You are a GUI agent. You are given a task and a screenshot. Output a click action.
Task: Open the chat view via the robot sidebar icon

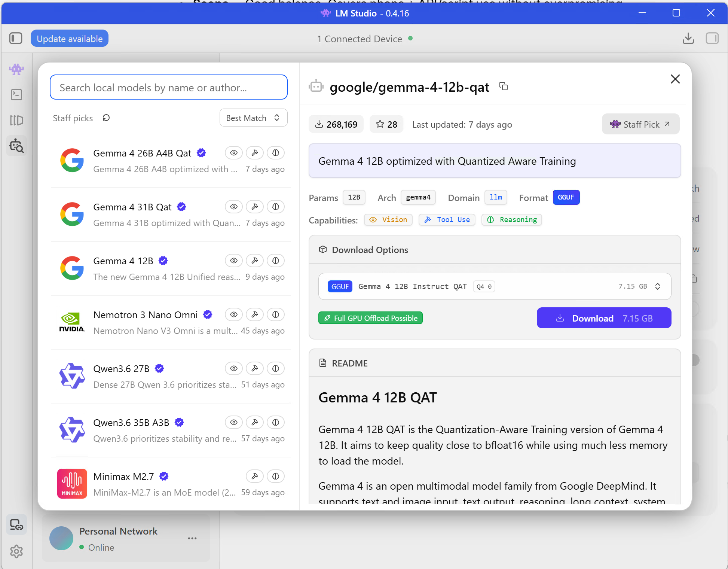click(x=16, y=69)
